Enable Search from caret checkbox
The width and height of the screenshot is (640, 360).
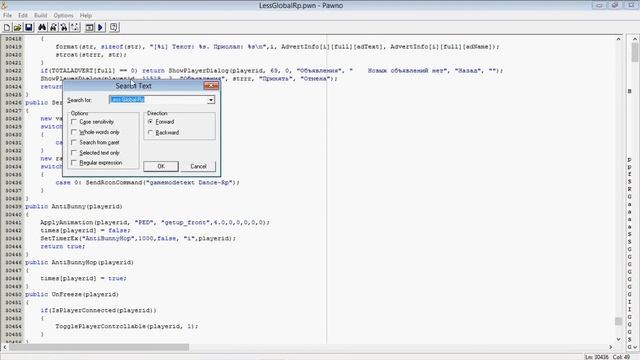(74, 142)
